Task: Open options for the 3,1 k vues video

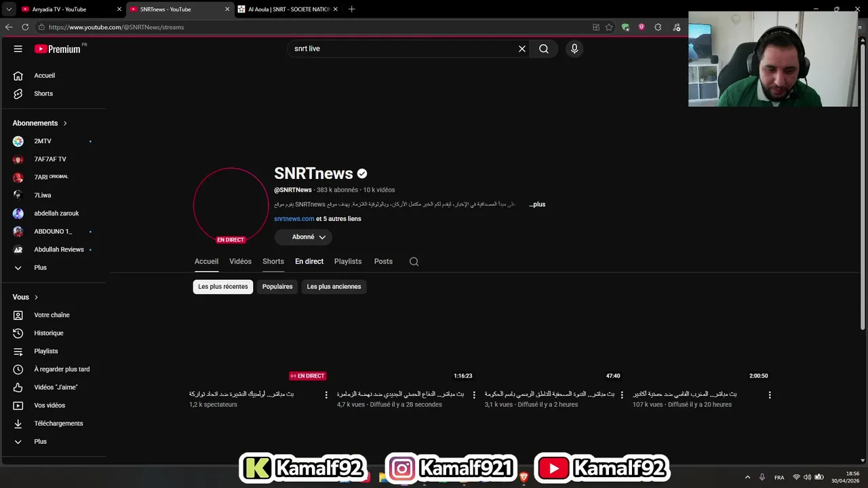Action: click(x=622, y=394)
